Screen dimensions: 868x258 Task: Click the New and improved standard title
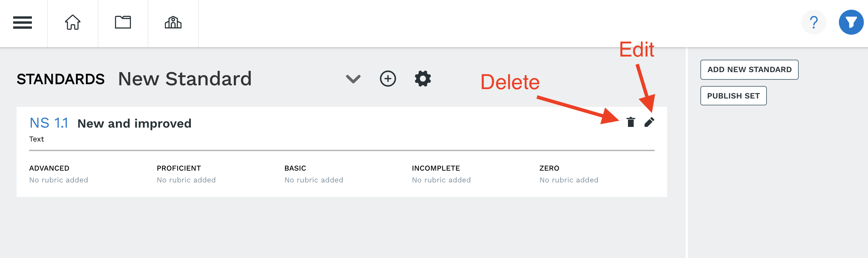[x=134, y=123]
